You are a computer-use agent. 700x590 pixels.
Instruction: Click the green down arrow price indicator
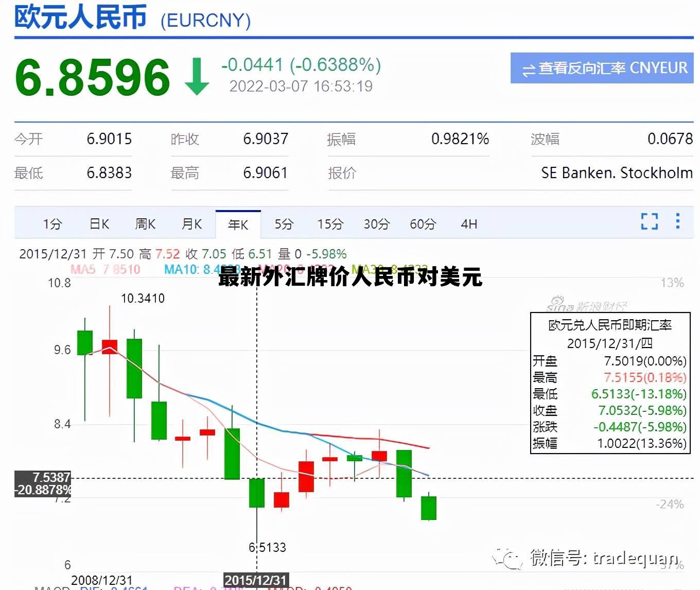(197, 77)
